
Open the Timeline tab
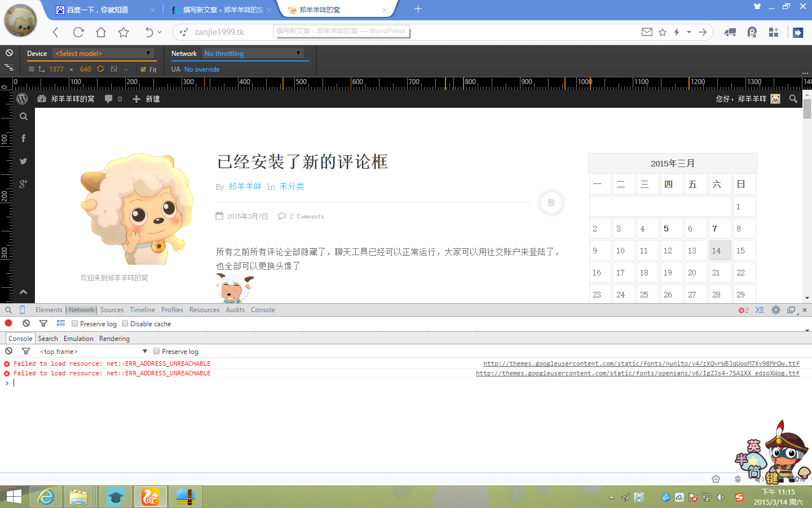coord(142,310)
